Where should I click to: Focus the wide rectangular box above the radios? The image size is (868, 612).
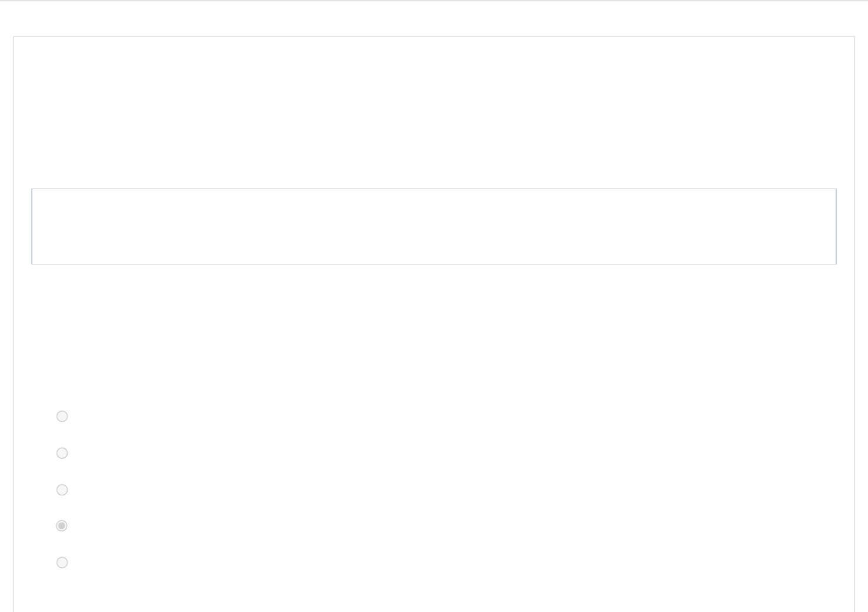tap(433, 226)
